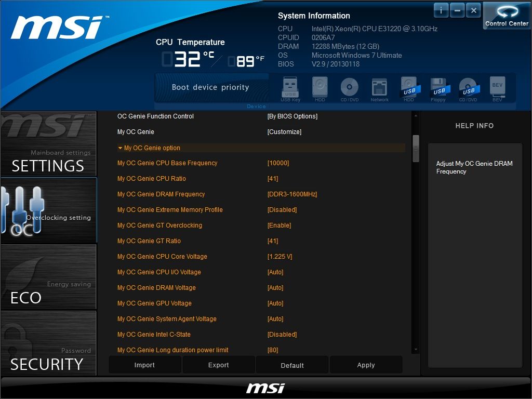Switch to the OC overclocking setting section

[48, 210]
